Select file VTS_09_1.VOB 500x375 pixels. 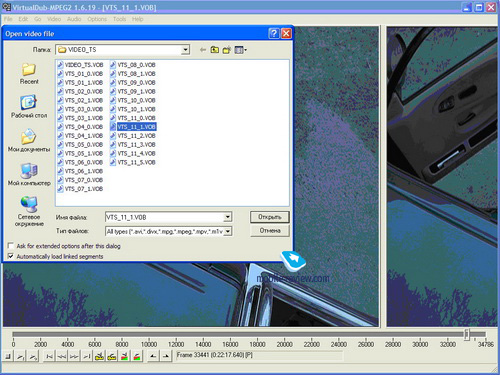pyautogui.click(x=133, y=91)
